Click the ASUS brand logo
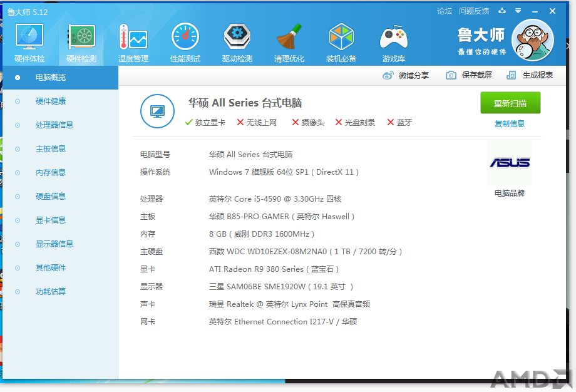 [x=510, y=162]
